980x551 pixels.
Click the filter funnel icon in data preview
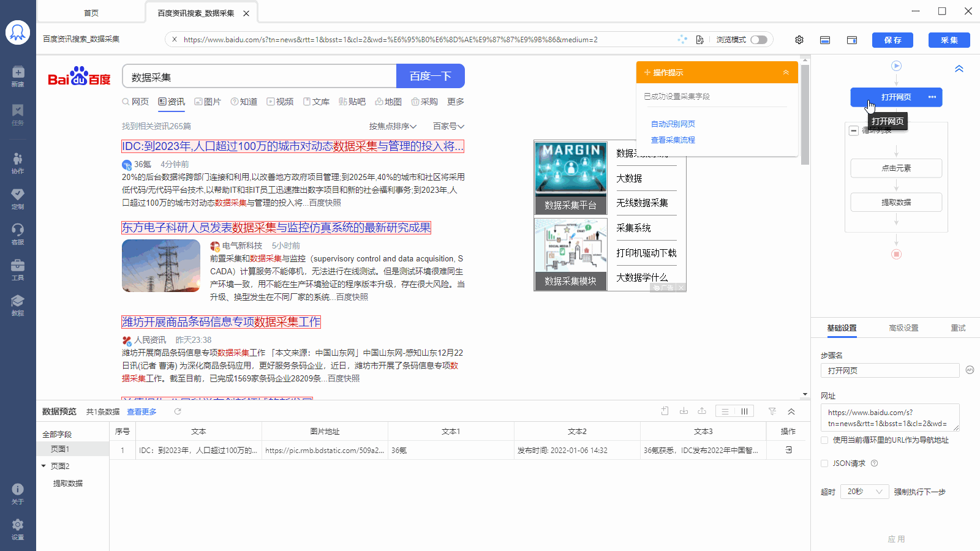pos(772,411)
